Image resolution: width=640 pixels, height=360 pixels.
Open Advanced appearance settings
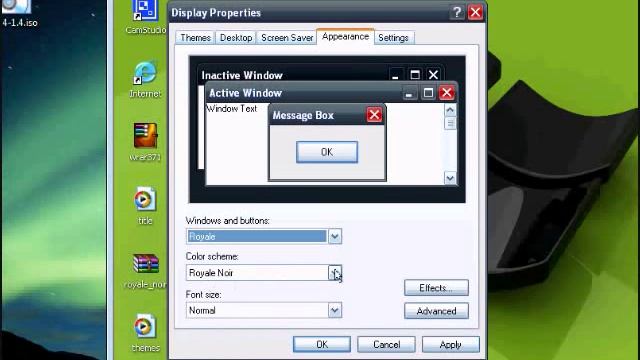tap(436, 311)
